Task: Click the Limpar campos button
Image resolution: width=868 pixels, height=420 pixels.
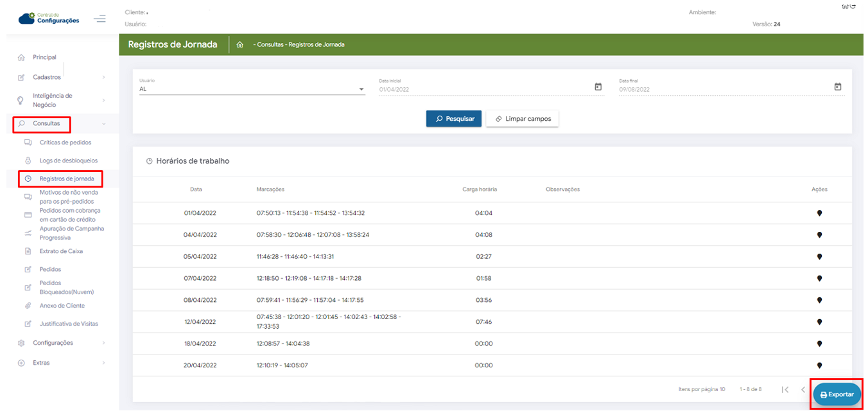Action: pos(522,119)
